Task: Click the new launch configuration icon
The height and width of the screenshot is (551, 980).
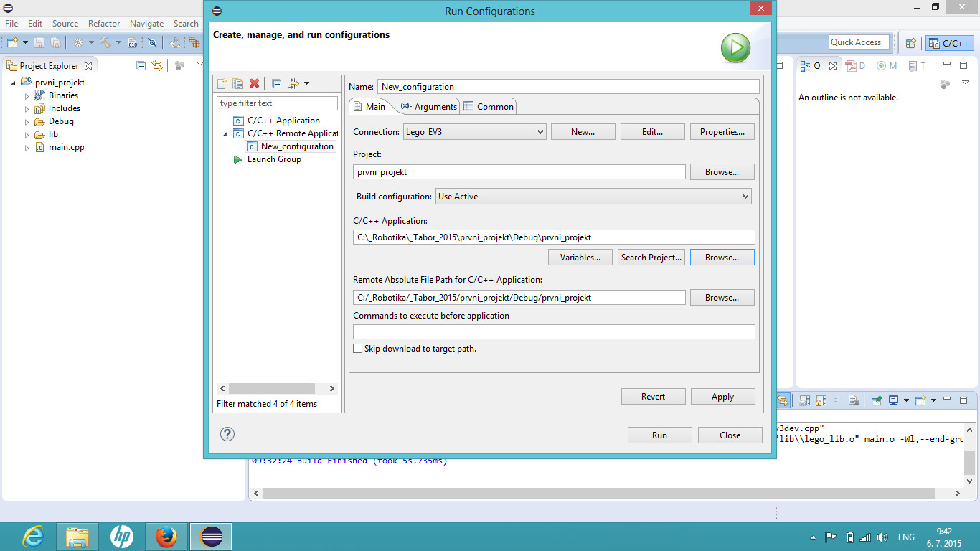Action: coord(222,84)
